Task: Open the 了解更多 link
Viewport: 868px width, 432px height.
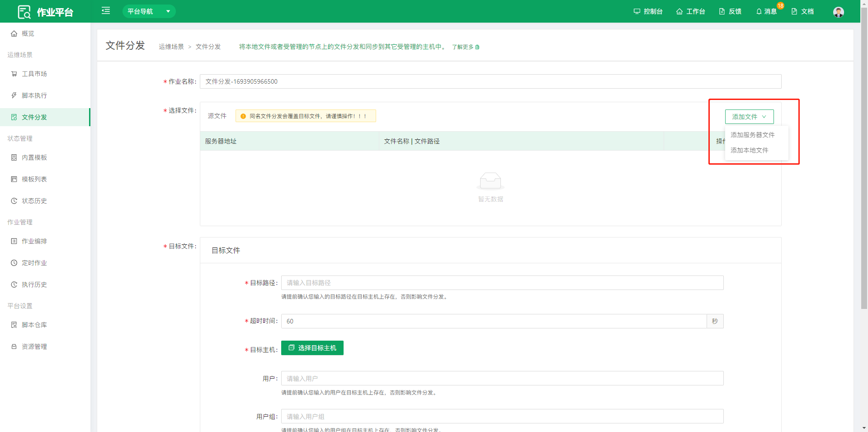Action: 465,47
